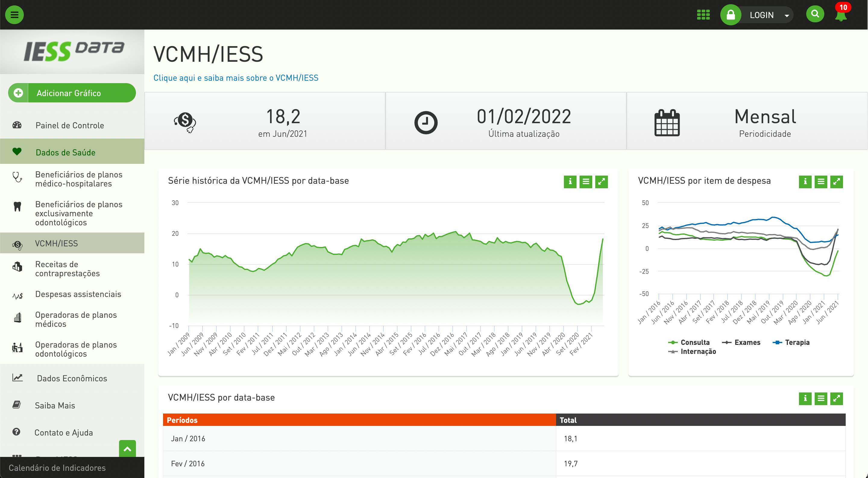
Task: Click the scroll-to-top arrow button
Action: [127, 449]
